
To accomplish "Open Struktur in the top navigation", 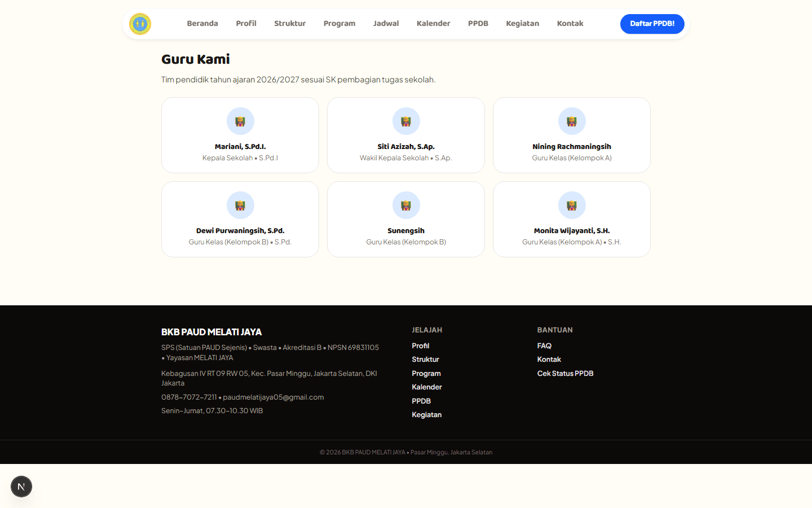I will pos(290,24).
